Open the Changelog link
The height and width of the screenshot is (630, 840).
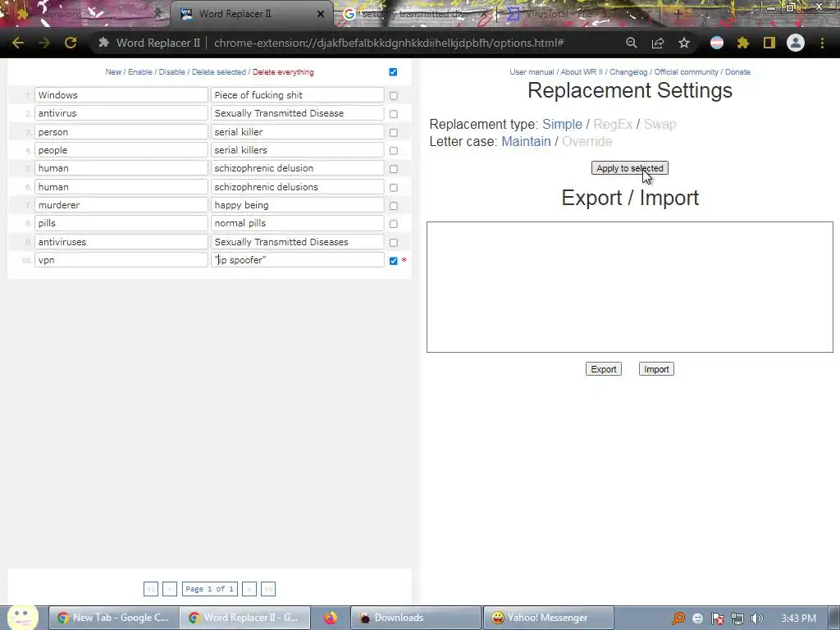pos(628,72)
